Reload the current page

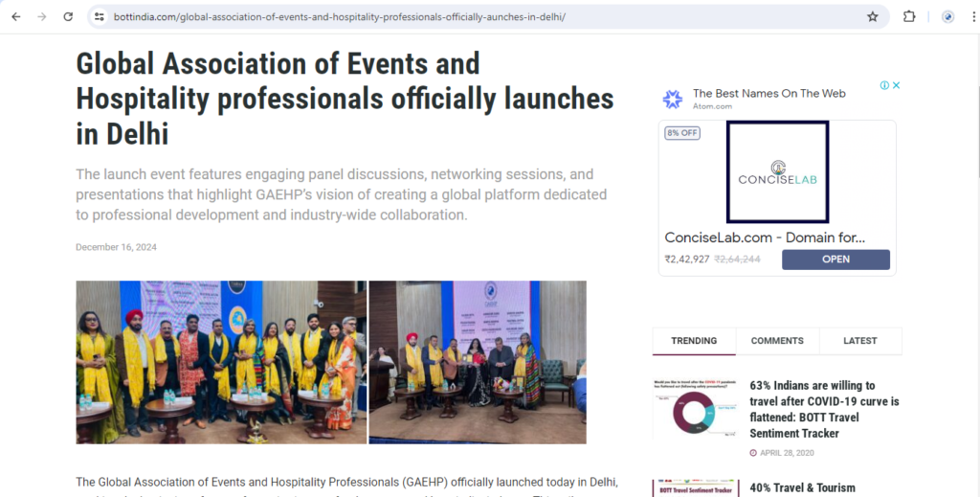[x=68, y=17]
